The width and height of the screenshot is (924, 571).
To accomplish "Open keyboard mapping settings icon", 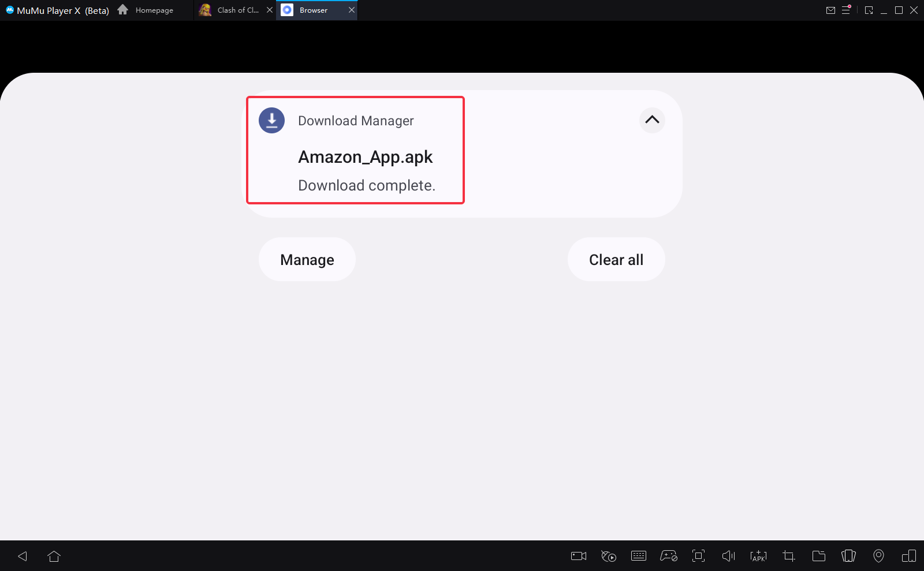I will click(x=639, y=556).
